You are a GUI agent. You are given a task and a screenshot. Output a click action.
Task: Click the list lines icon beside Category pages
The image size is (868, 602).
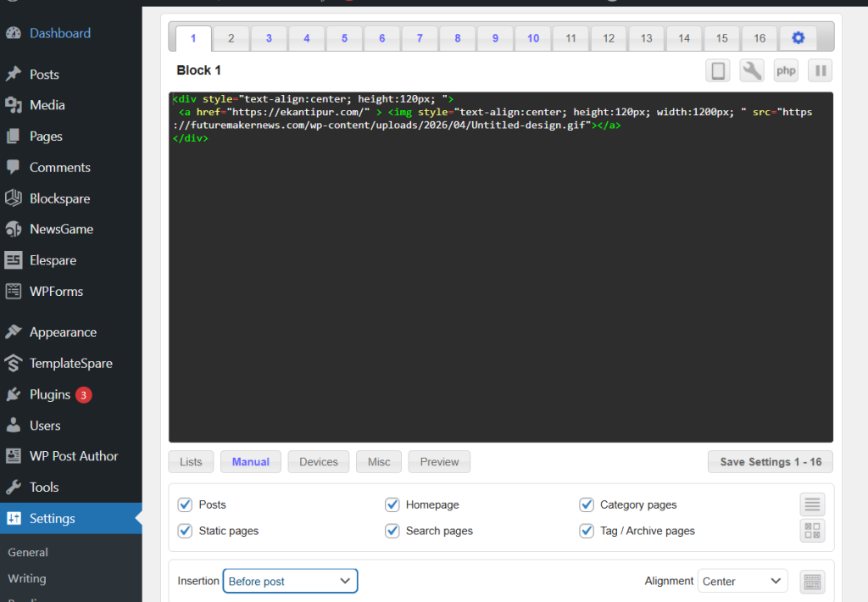pos(812,504)
